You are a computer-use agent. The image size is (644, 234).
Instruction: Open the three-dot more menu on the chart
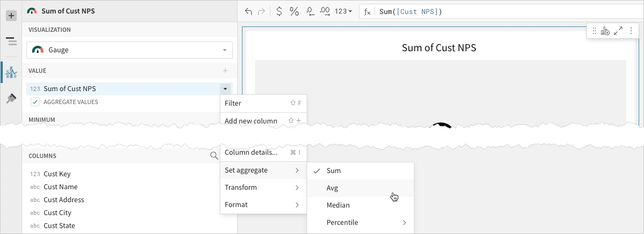pos(631,31)
